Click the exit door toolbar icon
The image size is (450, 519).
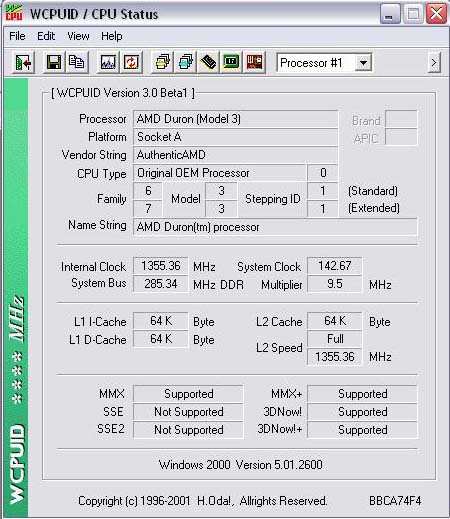pos(24,62)
